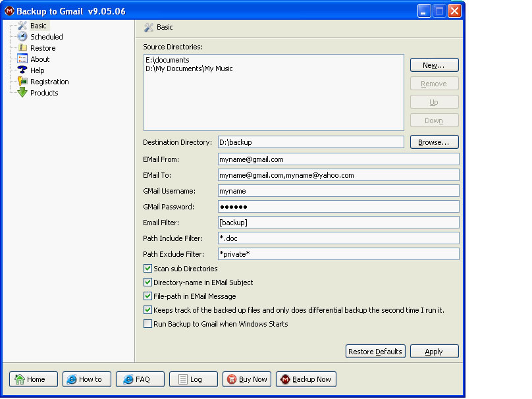Toggle File-path in EMail Message checkbox

click(x=147, y=296)
